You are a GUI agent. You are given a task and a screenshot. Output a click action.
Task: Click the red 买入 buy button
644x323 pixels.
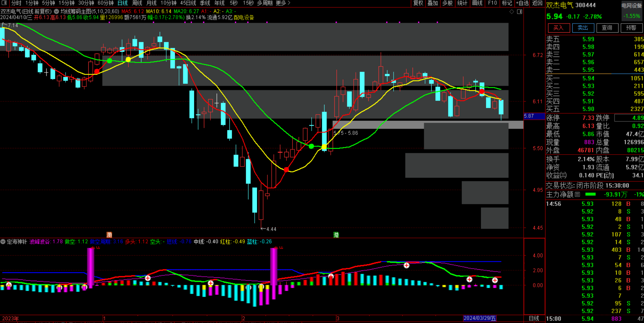(558, 28)
